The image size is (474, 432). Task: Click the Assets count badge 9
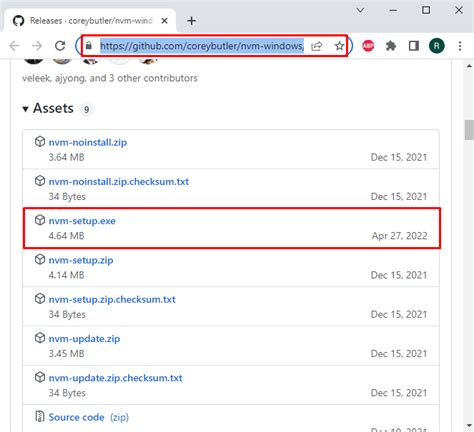(86, 109)
